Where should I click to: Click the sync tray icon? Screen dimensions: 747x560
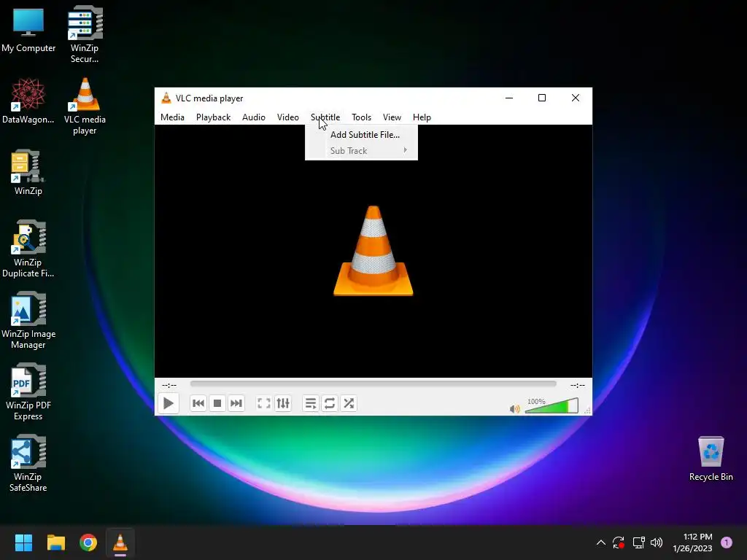619,542
